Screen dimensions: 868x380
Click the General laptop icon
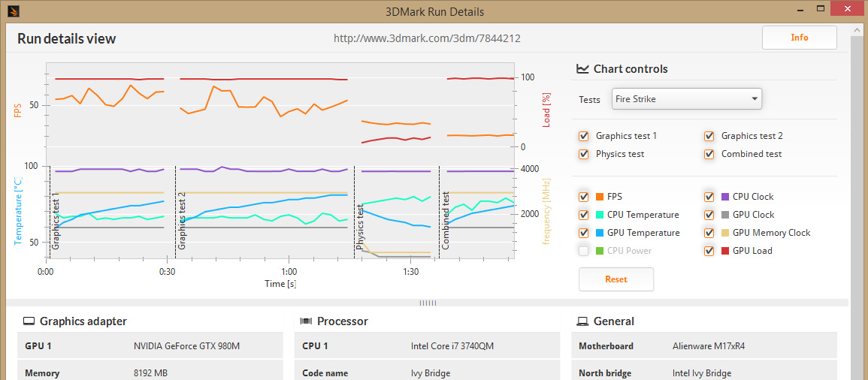pos(582,321)
